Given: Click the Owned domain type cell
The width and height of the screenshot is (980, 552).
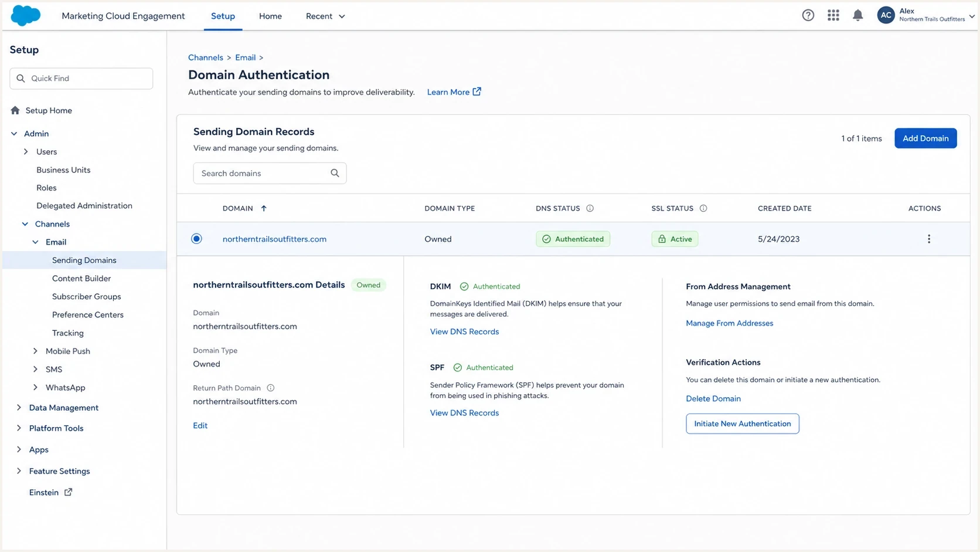Looking at the screenshot, I should pos(438,239).
